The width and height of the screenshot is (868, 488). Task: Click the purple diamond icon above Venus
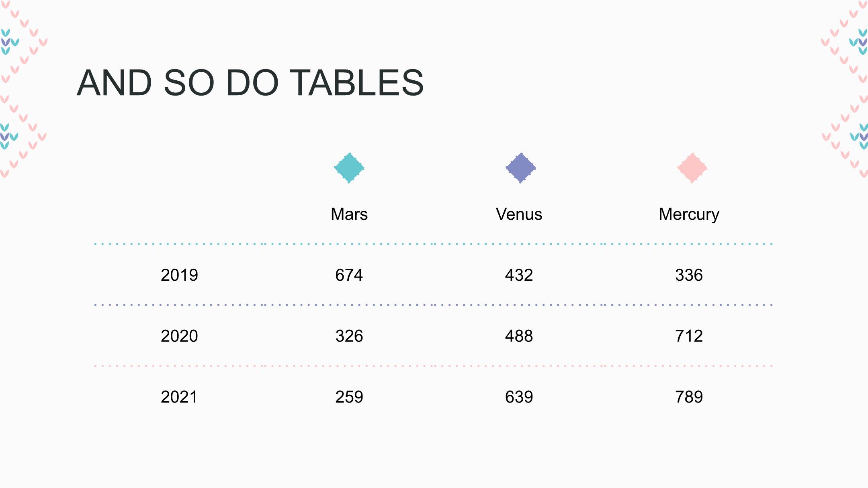point(521,168)
